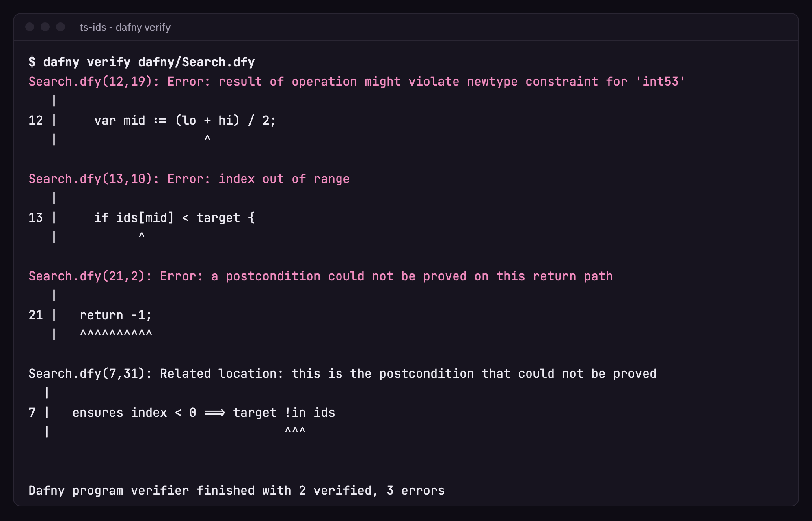The height and width of the screenshot is (521, 812).
Task: Click the 'var mid := (lo + hi) / 2;' line
Action: coord(185,120)
